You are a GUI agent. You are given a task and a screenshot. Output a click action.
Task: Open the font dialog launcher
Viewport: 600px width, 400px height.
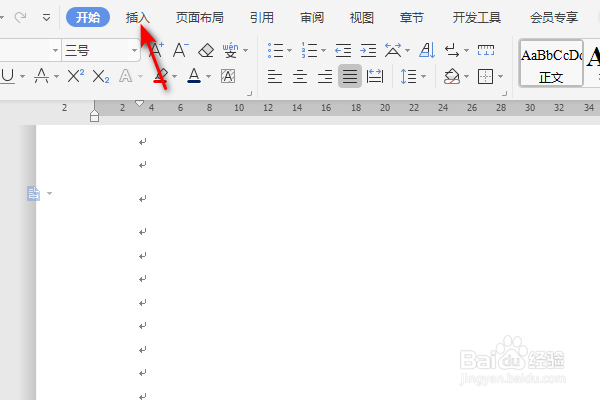249,93
